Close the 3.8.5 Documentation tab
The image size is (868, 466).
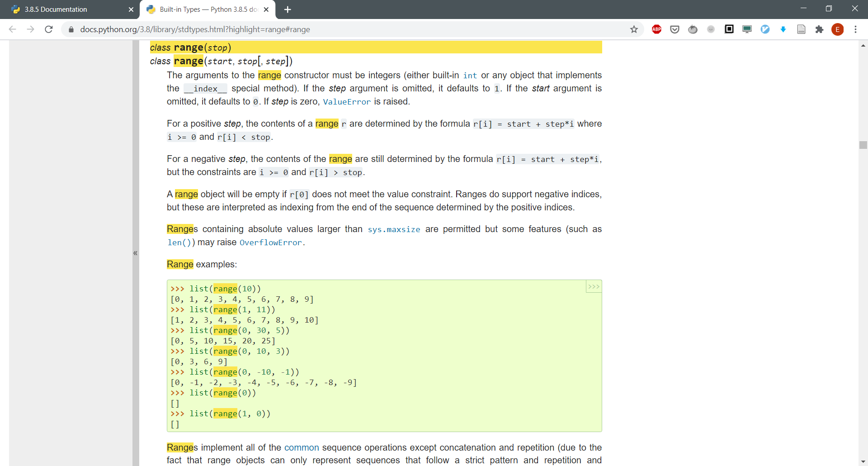tap(131, 10)
